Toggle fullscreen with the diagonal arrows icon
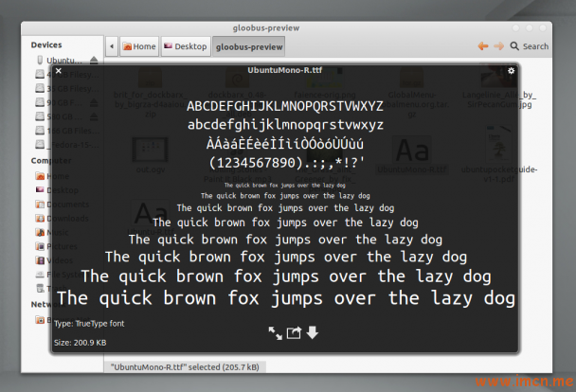Screen dimensions: 576x392 point(275,333)
